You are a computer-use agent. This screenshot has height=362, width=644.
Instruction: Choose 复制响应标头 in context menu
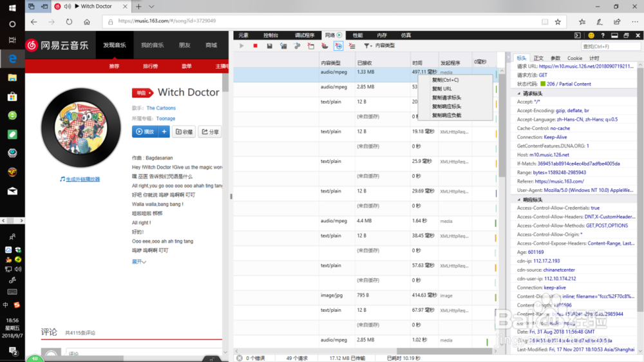pos(455,106)
